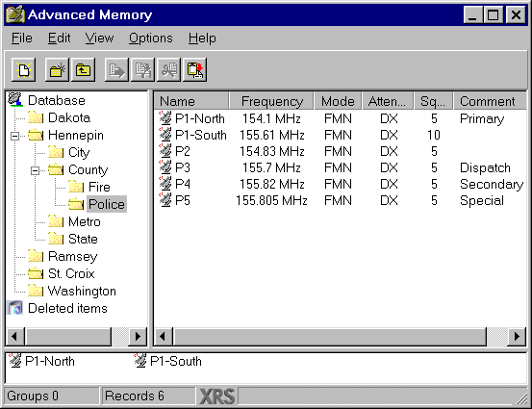
Task: Click the grayed list-edit toolbar icon
Action: (x=142, y=70)
